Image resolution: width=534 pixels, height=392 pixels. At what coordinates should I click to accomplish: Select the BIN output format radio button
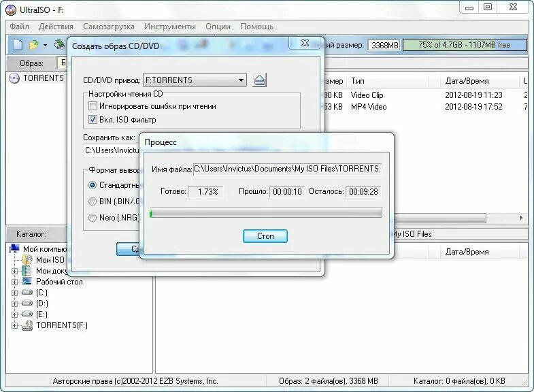point(93,201)
